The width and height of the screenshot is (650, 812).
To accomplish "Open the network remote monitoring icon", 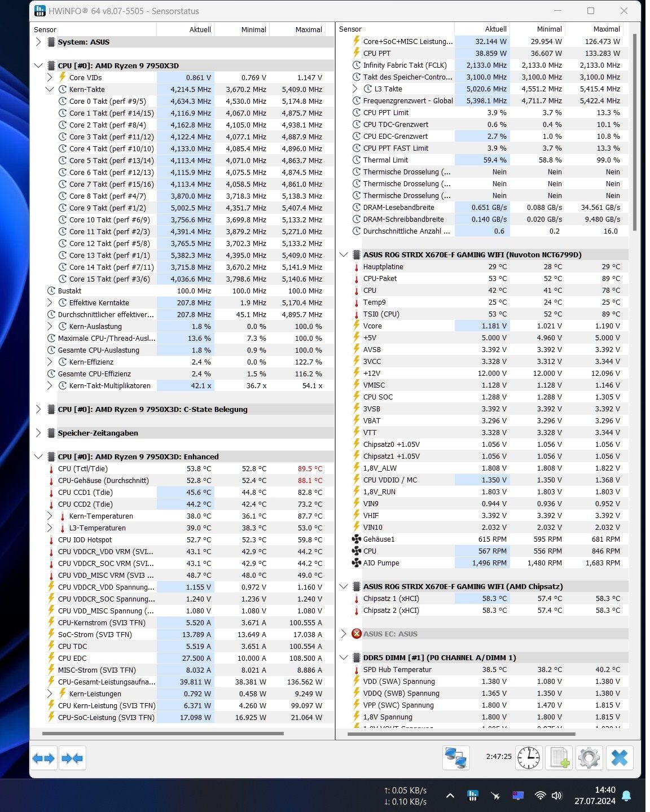I will click(456, 758).
